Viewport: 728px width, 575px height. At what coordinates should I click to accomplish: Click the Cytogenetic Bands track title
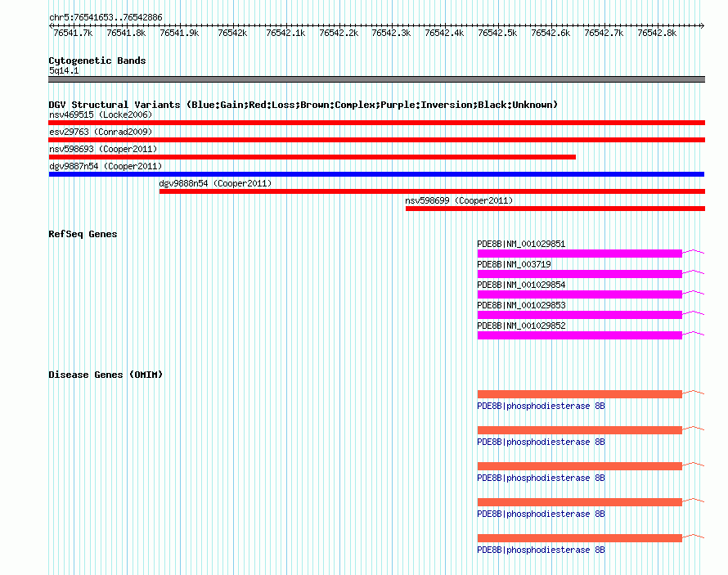coord(97,61)
